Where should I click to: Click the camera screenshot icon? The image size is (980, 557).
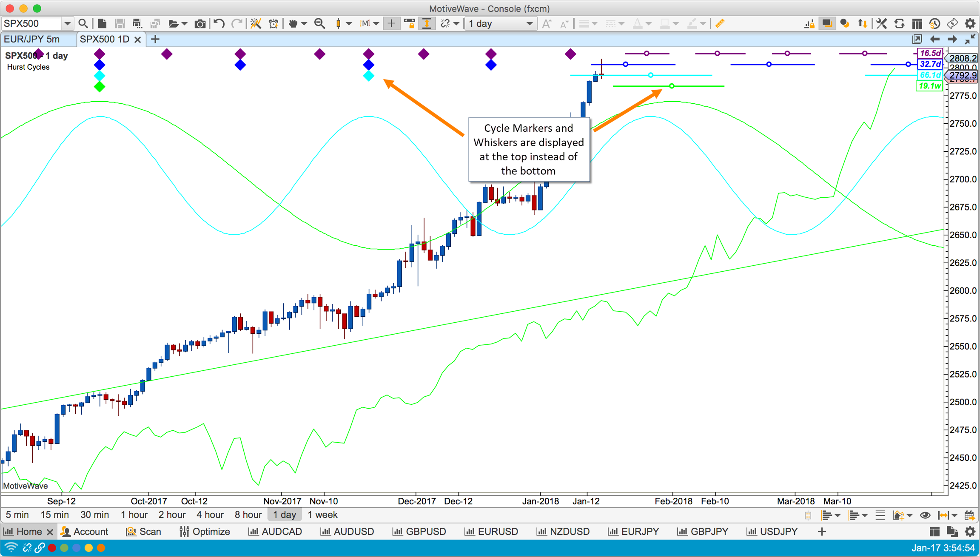click(199, 24)
